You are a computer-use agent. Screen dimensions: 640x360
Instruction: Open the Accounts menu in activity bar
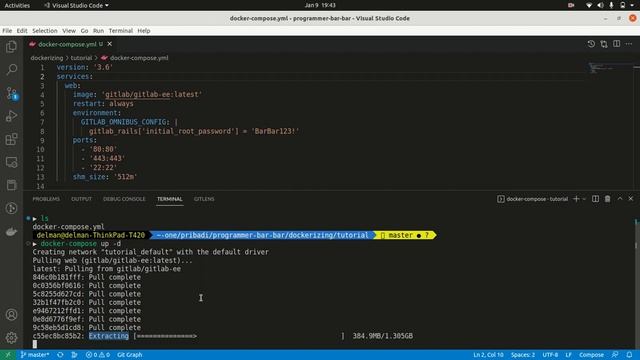click(x=11, y=315)
